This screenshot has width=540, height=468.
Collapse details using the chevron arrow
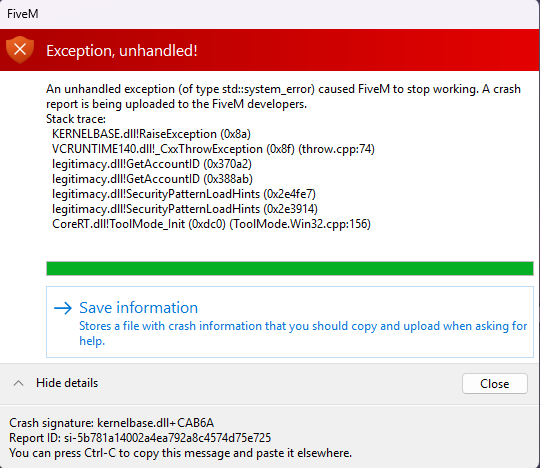click(x=19, y=383)
